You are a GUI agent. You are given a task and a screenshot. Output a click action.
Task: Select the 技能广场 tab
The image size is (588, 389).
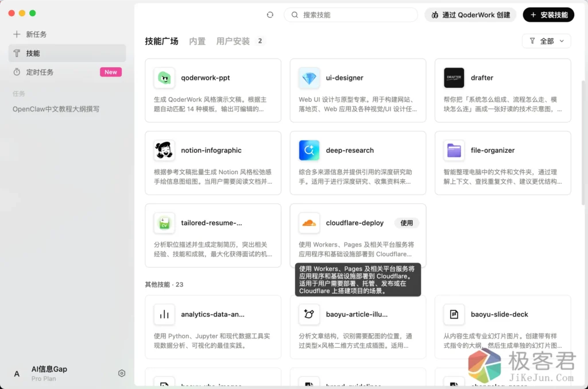point(161,41)
